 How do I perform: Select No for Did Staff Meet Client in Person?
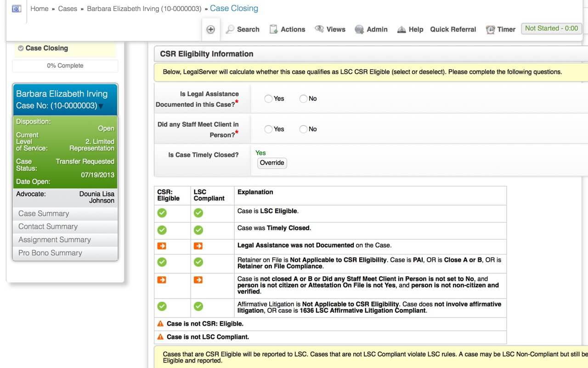pyautogui.click(x=303, y=129)
